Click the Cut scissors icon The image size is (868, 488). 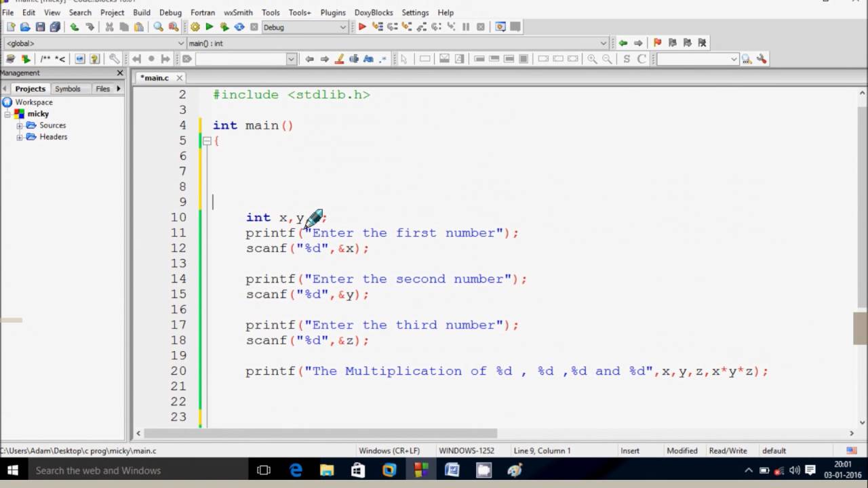(109, 27)
